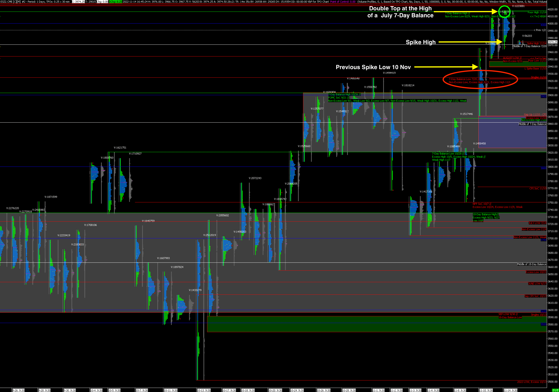This screenshot has height=392, width=559.
Task: Click the Gap Up 11/10 - CPI label
Action: pos(535,114)
